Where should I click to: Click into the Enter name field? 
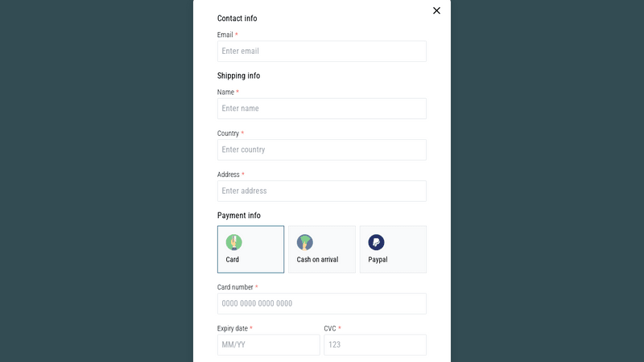(321, 109)
